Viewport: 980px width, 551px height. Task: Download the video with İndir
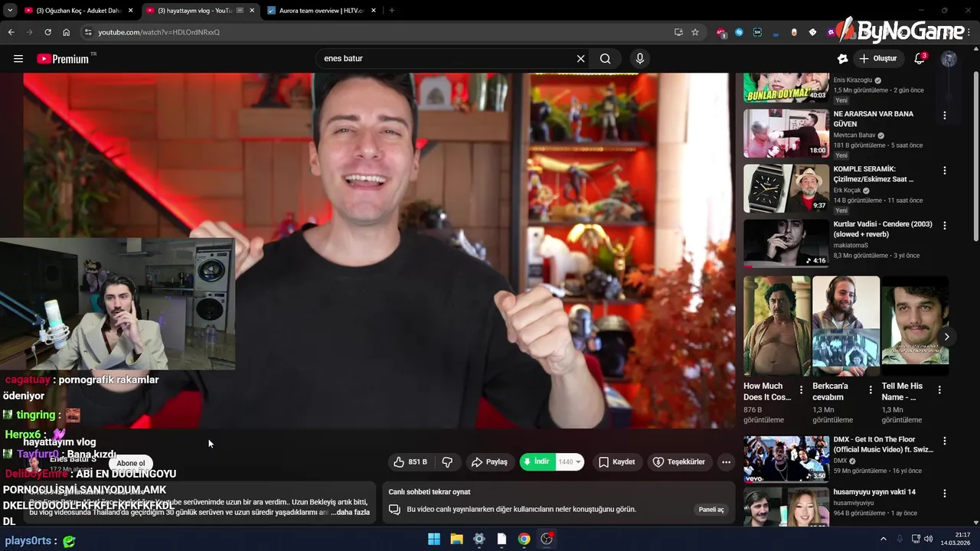537,462
